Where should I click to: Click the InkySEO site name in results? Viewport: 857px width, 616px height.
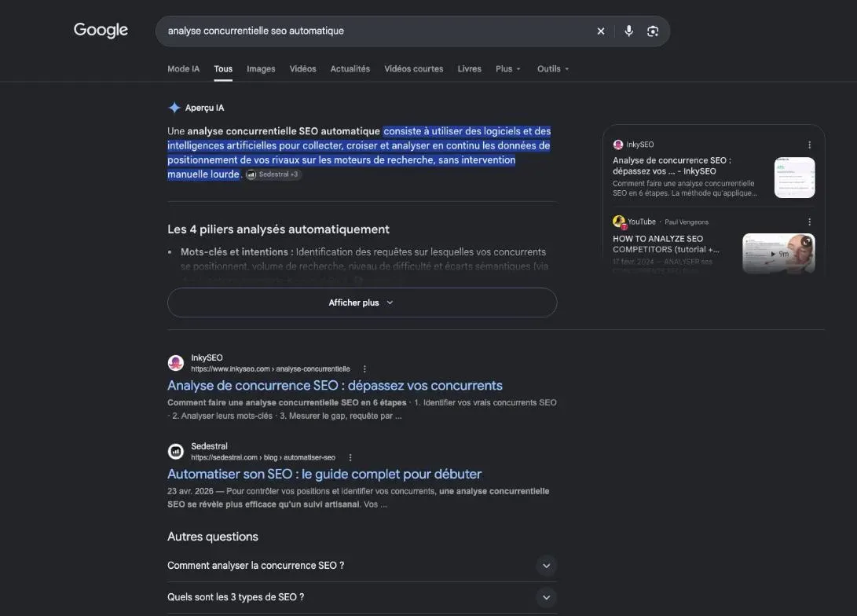[207, 357]
